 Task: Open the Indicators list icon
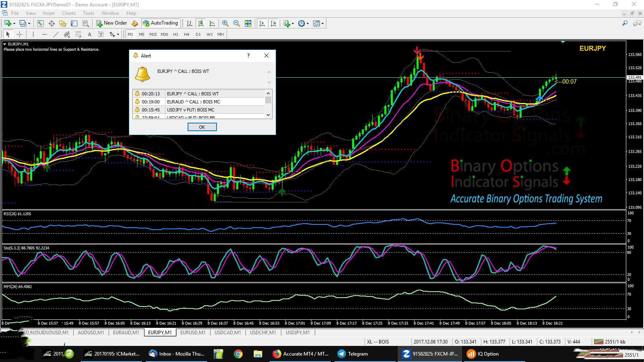(x=287, y=23)
